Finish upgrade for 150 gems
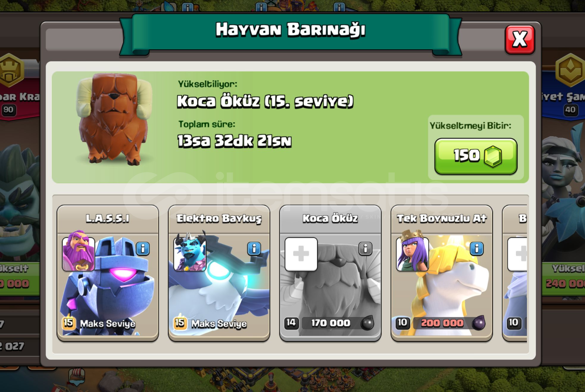 pos(476,156)
